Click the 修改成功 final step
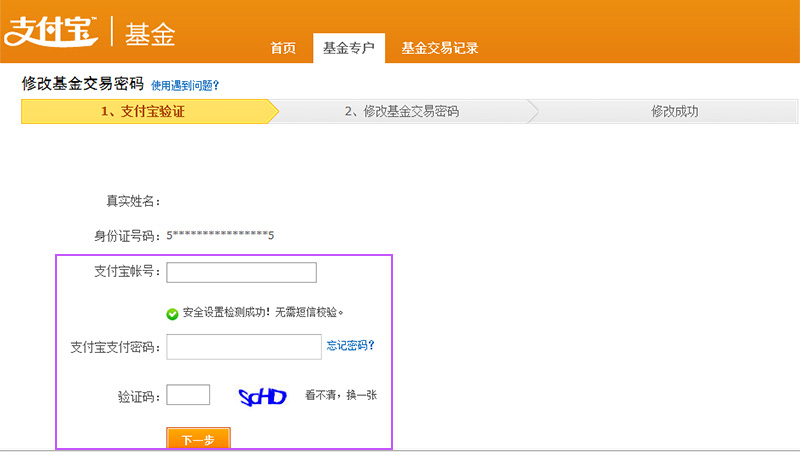800x452 pixels. coord(674,112)
